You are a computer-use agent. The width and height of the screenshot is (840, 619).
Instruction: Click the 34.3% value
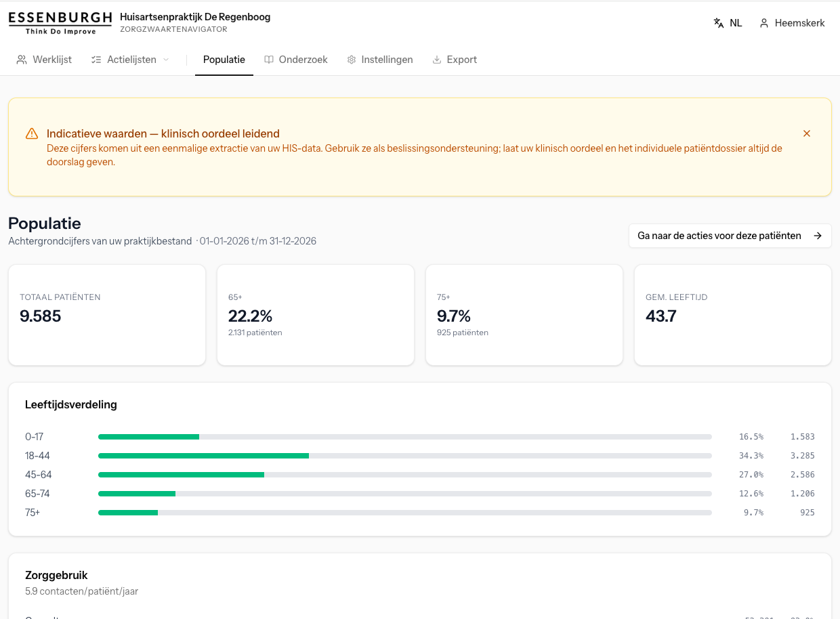(x=751, y=456)
